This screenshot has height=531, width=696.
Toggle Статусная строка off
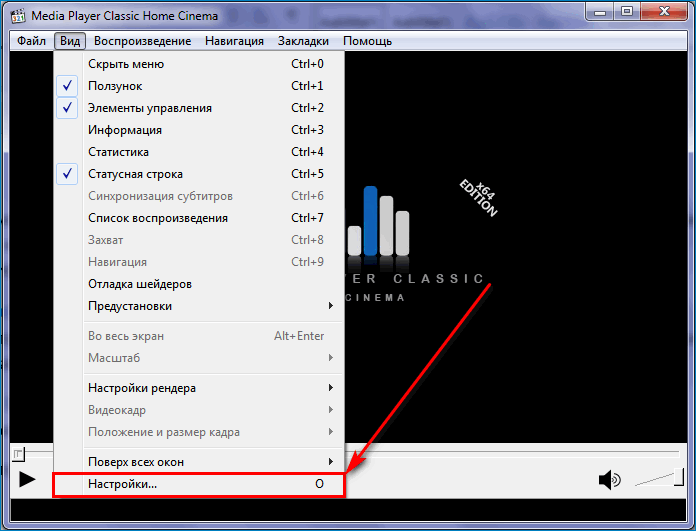click(199, 174)
